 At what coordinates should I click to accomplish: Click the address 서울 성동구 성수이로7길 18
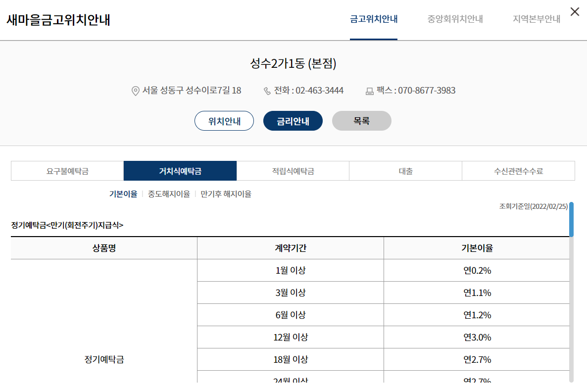pos(192,91)
